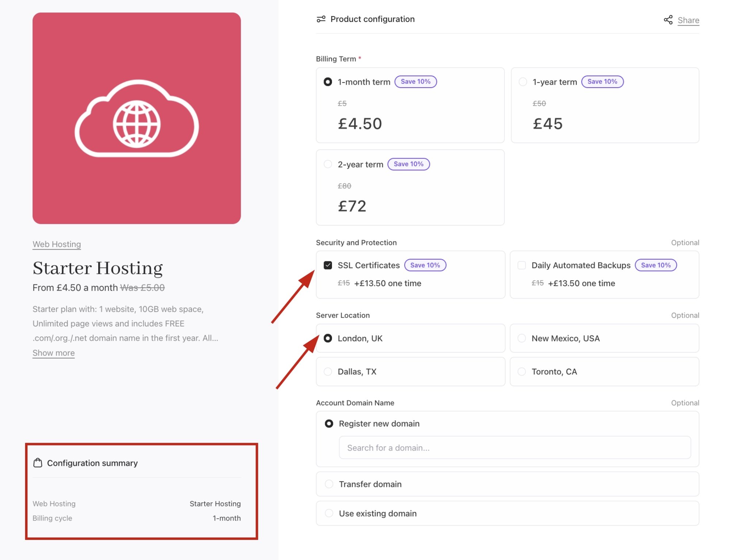Select London, UK server location
Viewport: 753px width, 560px height.
click(410, 338)
